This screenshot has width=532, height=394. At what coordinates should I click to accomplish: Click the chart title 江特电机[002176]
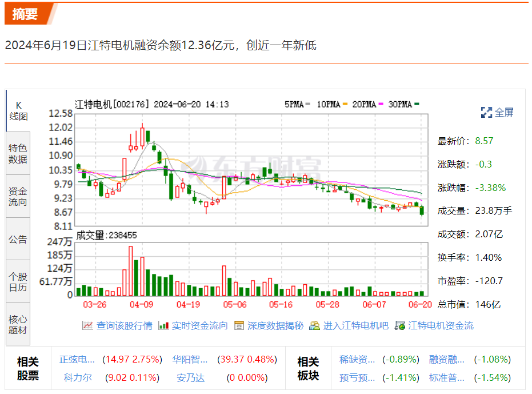[x=112, y=104]
